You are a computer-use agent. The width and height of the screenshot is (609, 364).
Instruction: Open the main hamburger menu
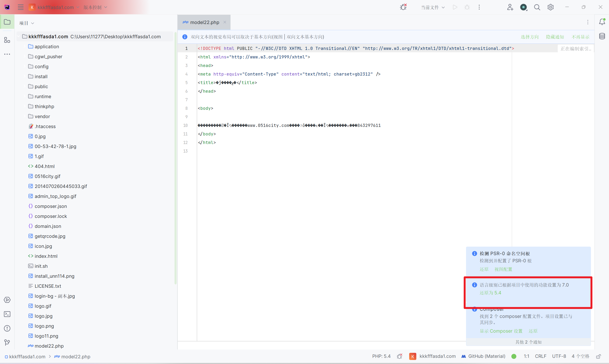click(21, 7)
